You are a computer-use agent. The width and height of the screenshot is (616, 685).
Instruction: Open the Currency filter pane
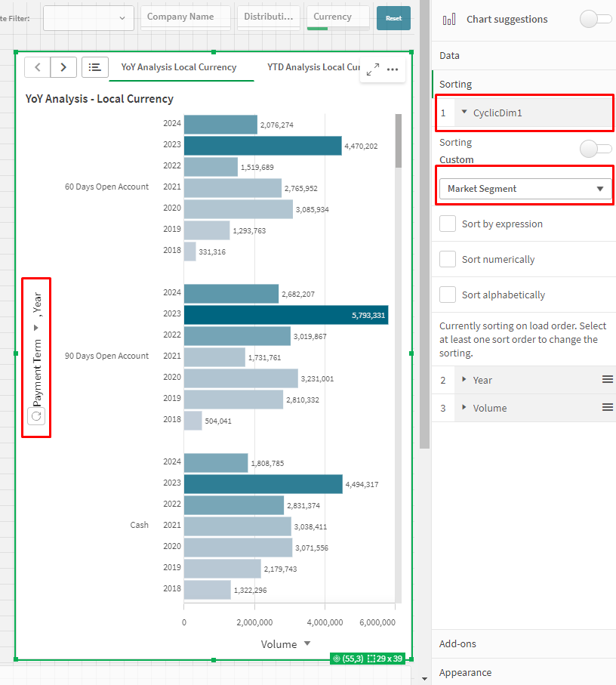338,17
